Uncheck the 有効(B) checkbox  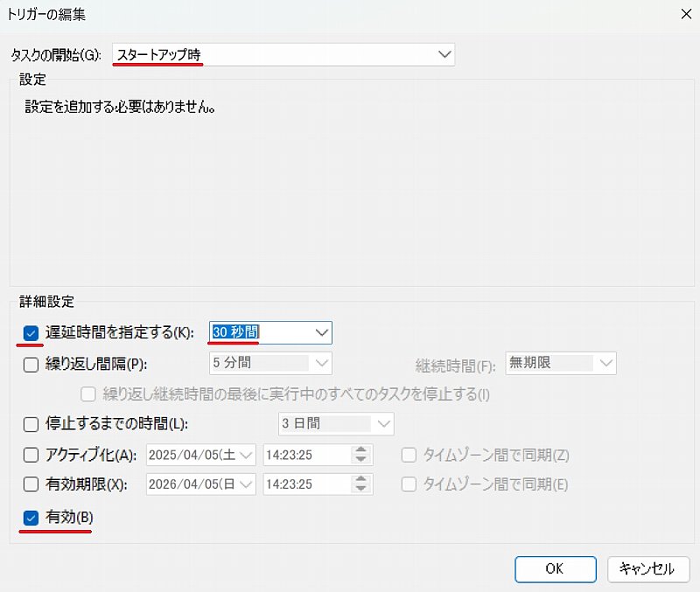point(31,518)
